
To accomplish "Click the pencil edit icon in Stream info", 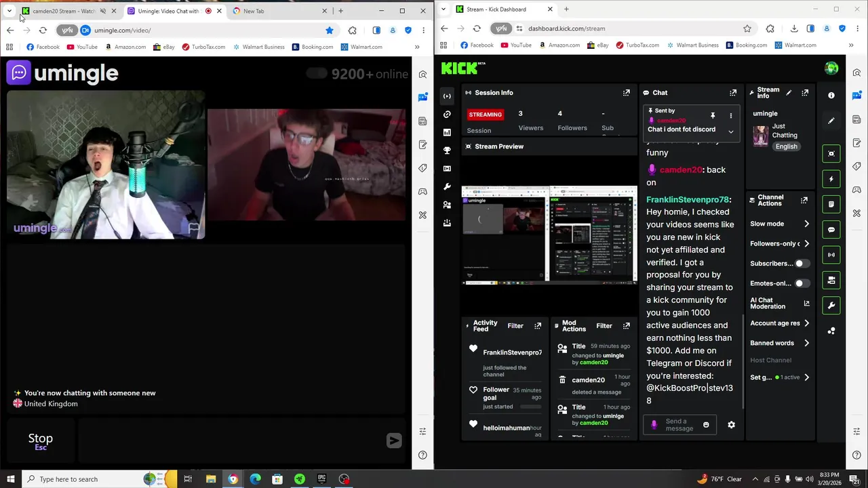I will click(789, 93).
